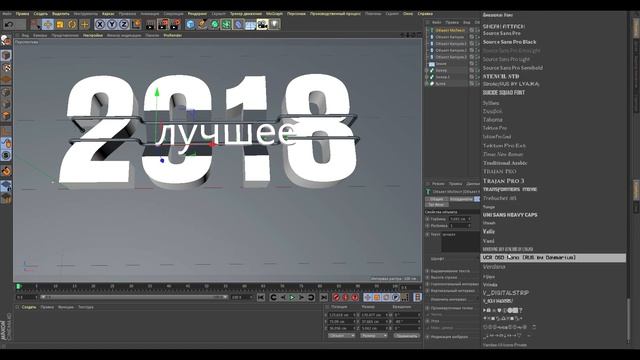
Task: Click the MoText text input field
Action: (x=460, y=242)
